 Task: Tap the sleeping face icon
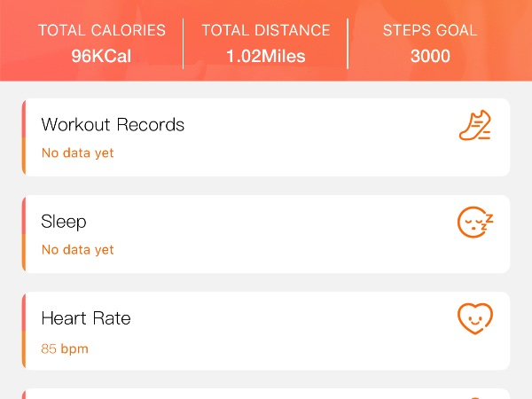coord(475,223)
